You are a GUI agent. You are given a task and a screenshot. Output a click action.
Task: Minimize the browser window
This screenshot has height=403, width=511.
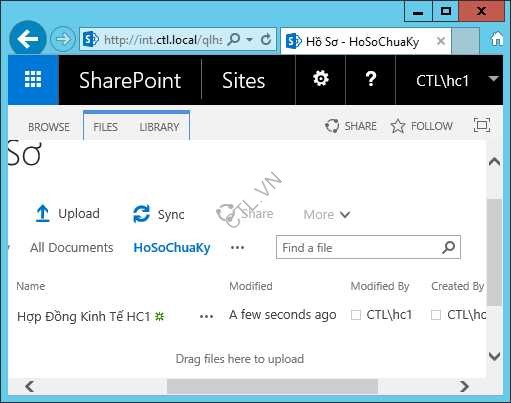pyautogui.click(x=418, y=12)
